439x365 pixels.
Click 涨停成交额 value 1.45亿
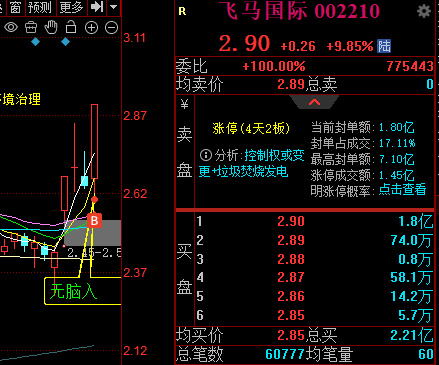click(x=397, y=175)
